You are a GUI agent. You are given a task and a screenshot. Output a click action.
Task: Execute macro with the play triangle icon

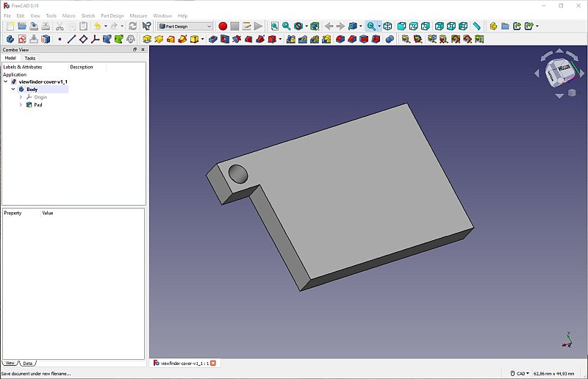tap(259, 26)
